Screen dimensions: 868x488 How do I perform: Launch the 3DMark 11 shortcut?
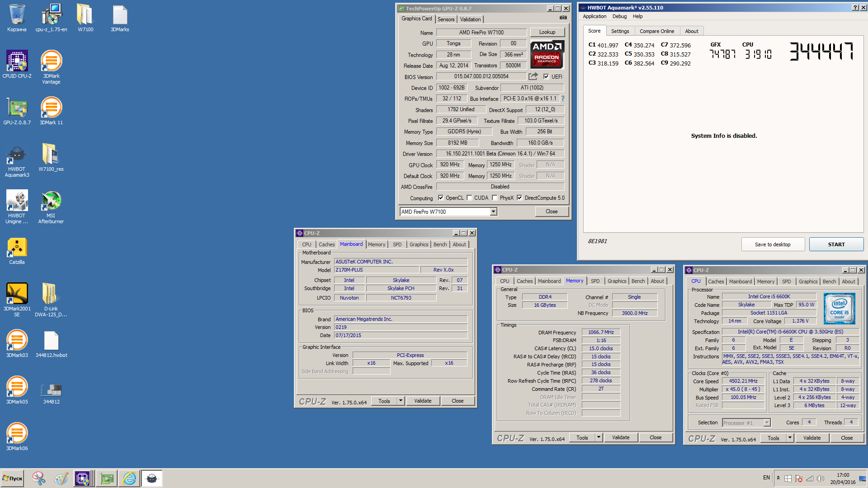coord(51,111)
